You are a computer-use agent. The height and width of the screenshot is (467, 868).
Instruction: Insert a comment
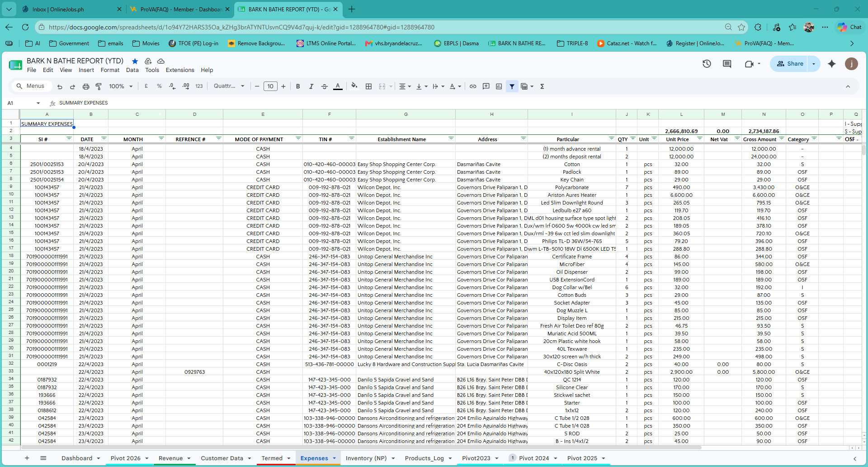[x=486, y=86]
